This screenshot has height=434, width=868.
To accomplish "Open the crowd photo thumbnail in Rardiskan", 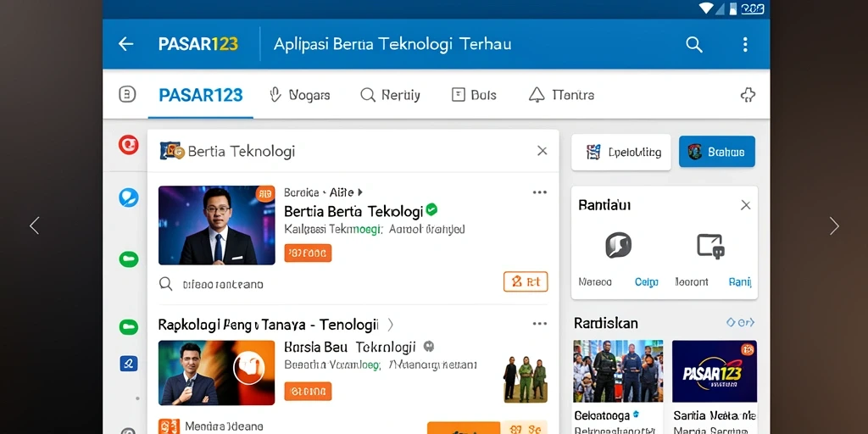I will click(618, 371).
